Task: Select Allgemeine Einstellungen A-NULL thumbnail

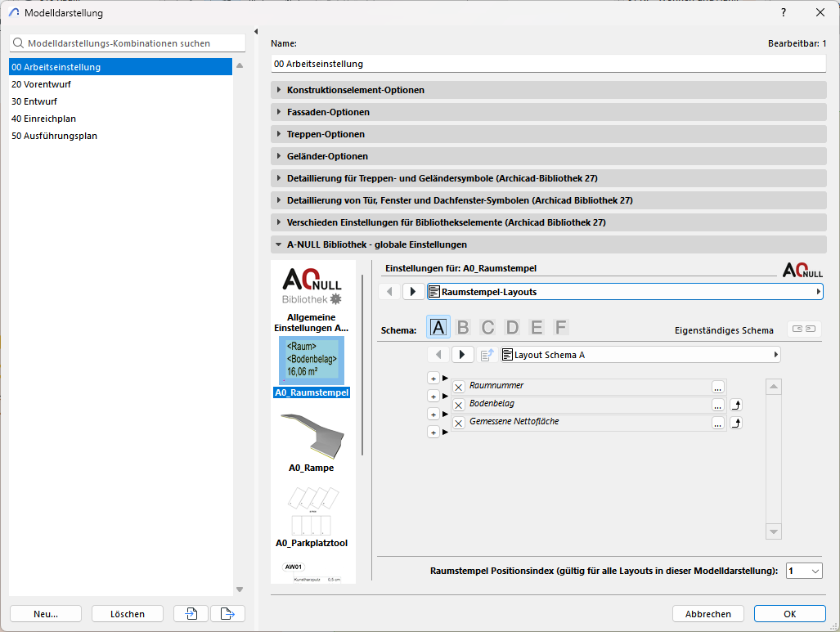Action: point(312,299)
